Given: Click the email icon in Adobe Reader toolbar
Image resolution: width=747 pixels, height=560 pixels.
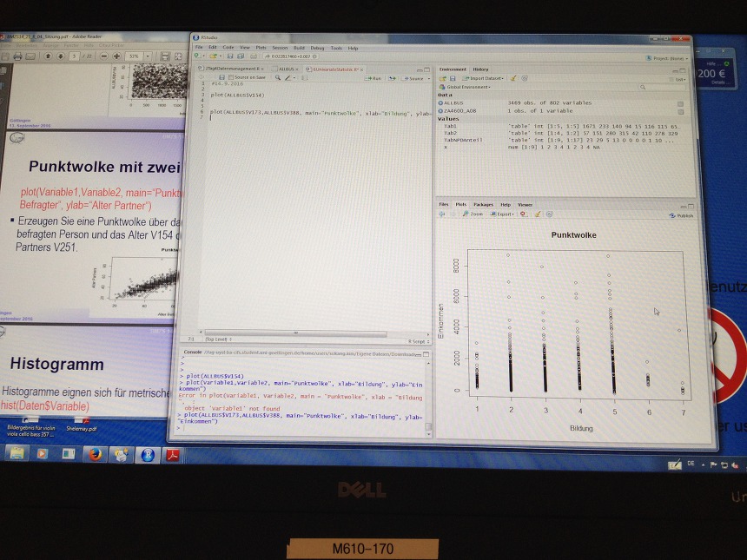Looking at the screenshot, I should [30, 56].
